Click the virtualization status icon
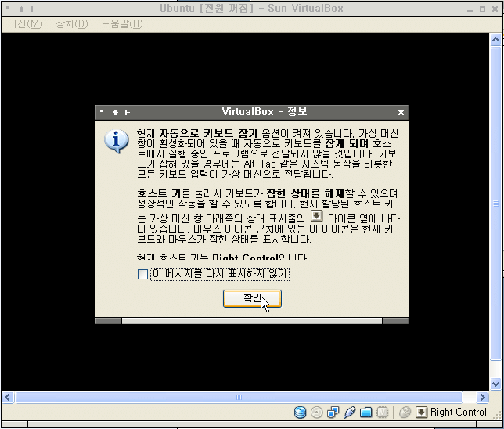This screenshot has width=504, height=429. 382,413
